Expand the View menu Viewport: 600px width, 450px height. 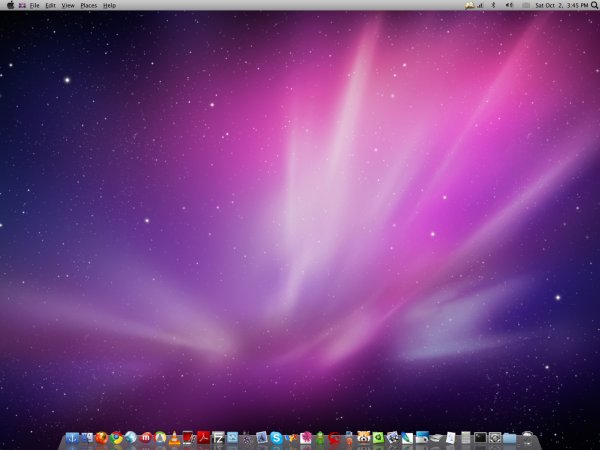pyautogui.click(x=68, y=6)
